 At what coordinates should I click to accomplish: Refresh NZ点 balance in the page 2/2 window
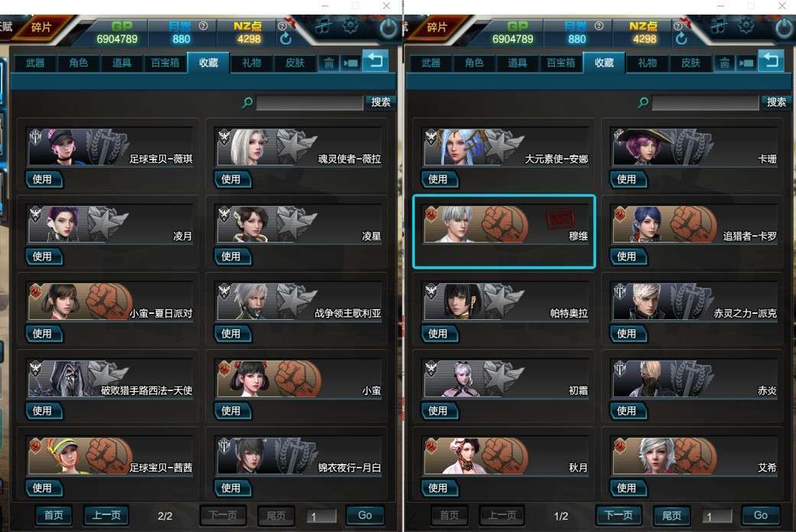pyautogui.click(x=285, y=38)
